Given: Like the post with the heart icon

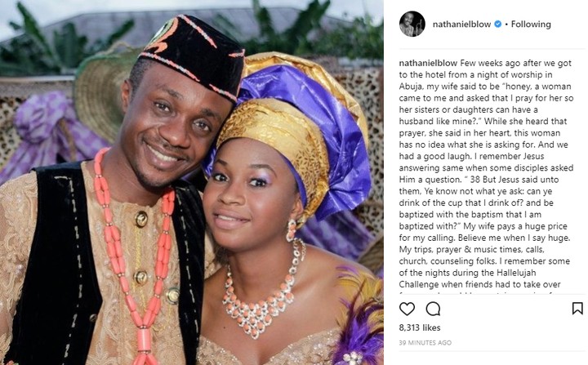Looking at the screenshot, I should (x=407, y=309).
